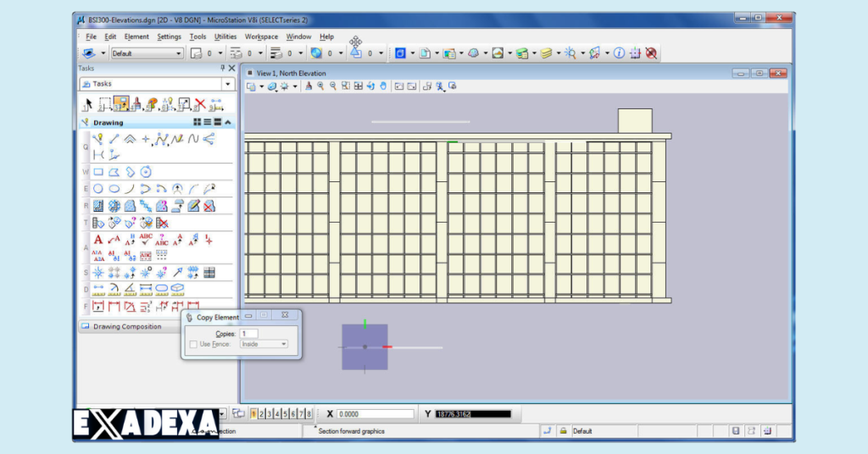The height and width of the screenshot is (454, 868).
Task: Close the Tasks panel
Action: point(232,68)
